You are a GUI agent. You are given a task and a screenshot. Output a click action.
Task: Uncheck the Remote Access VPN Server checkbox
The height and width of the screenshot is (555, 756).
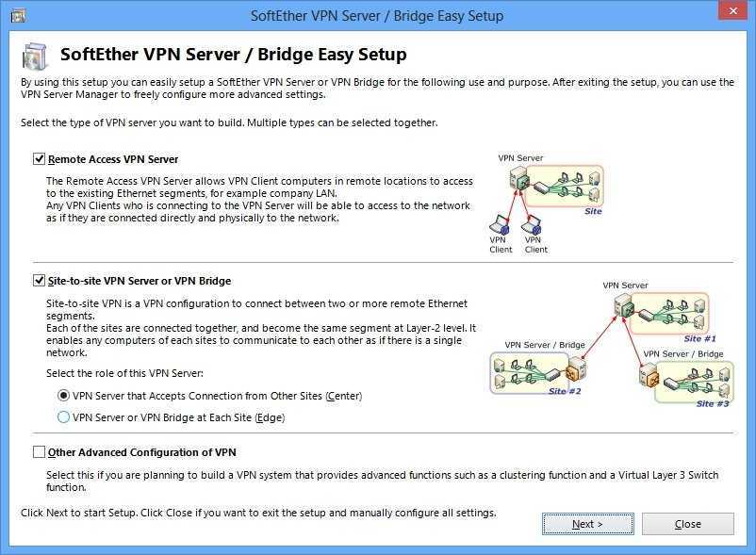pos(39,159)
